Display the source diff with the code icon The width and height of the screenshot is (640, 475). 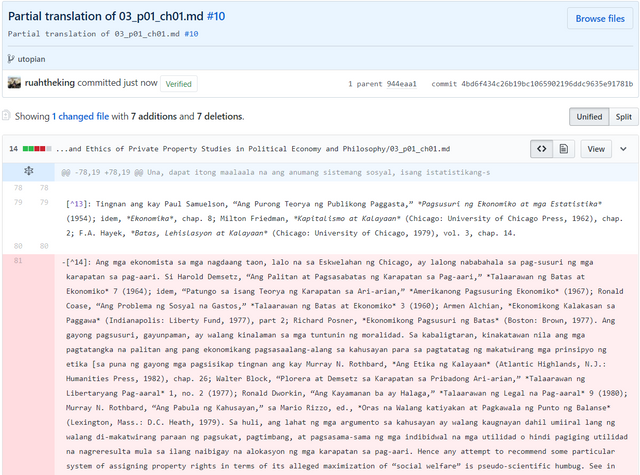click(x=542, y=149)
